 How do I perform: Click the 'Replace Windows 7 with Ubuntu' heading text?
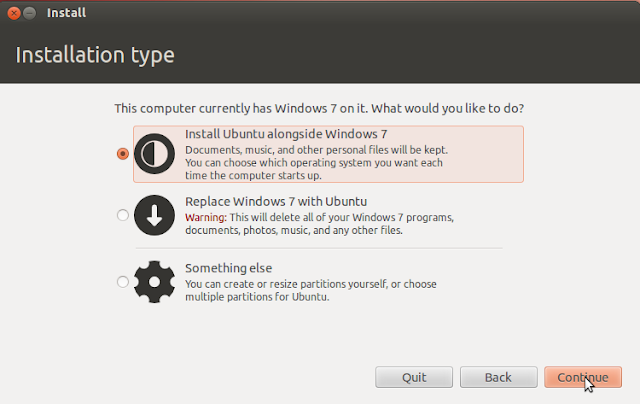(276, 202)
